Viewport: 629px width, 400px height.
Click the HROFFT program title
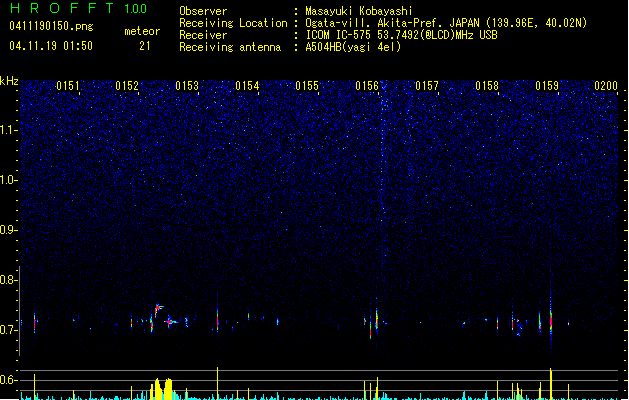coord(62,8)
